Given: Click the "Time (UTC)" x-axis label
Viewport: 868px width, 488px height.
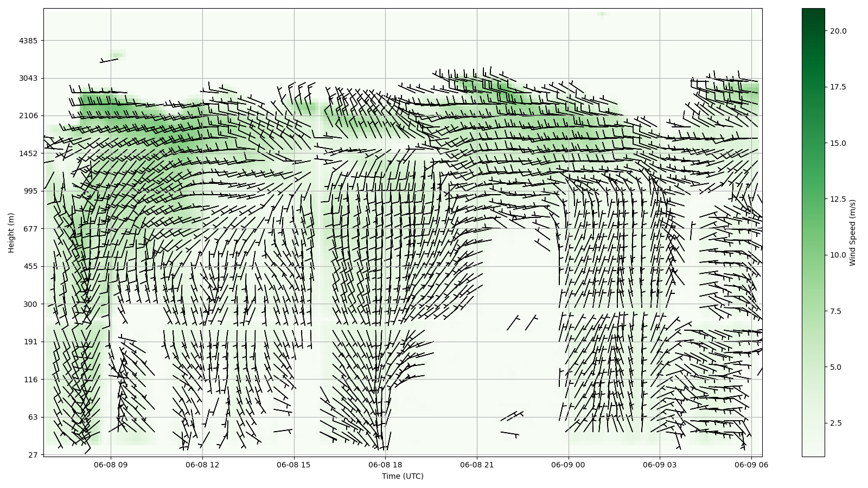Looking at the screenshot, I should pos(402,476).
